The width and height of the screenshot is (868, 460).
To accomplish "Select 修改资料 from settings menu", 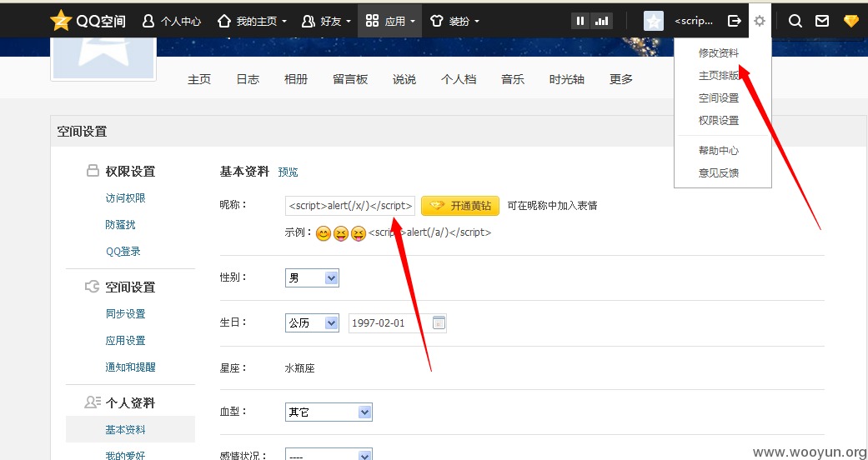I will (719, 53).
